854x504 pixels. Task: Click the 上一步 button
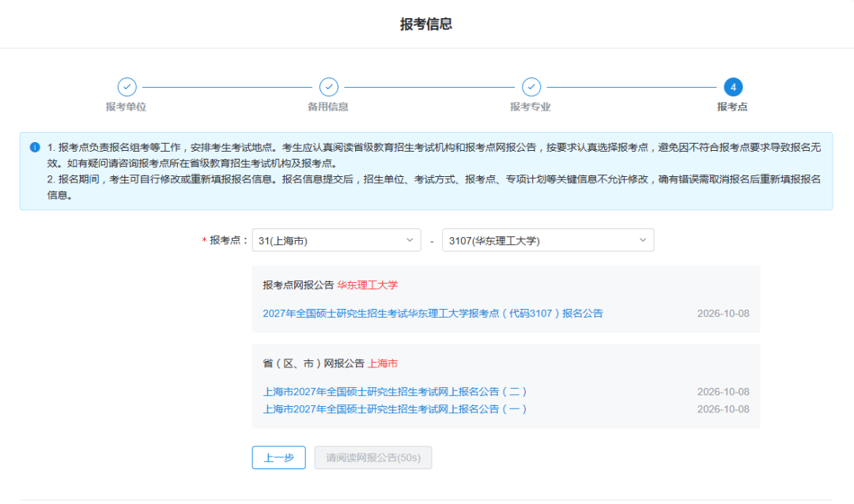point(279,457)
